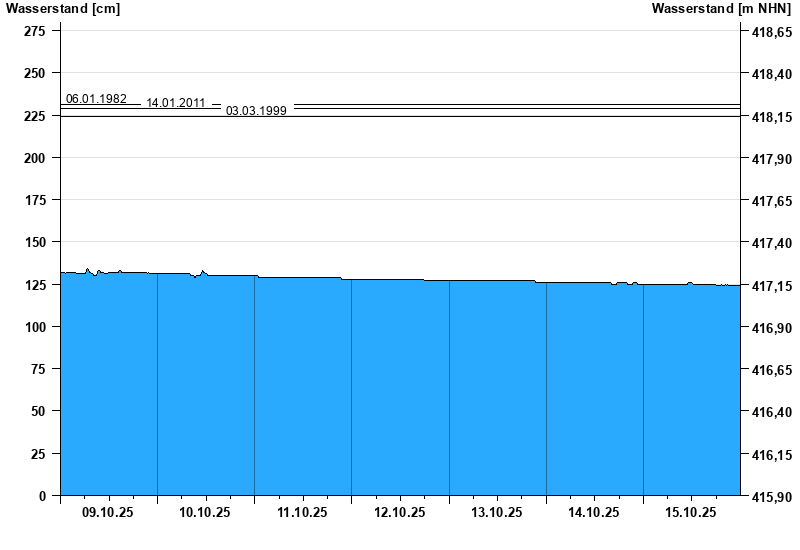
Task: Click the 09.10.25 date label
Action: (x=108, y=512)
